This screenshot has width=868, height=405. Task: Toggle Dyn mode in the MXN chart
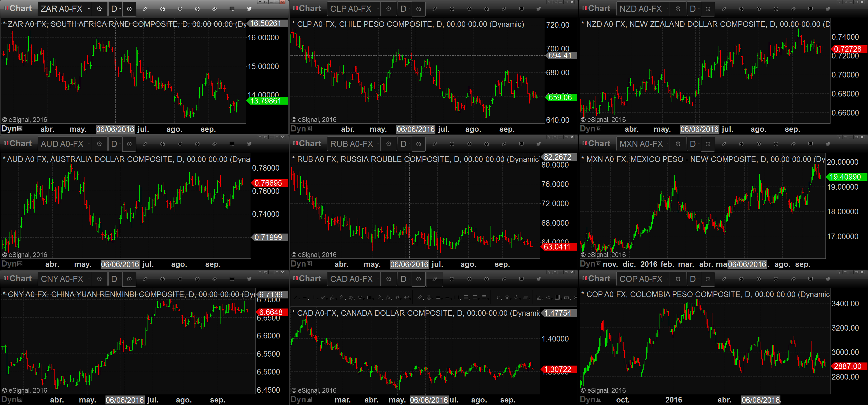[590, 264]
